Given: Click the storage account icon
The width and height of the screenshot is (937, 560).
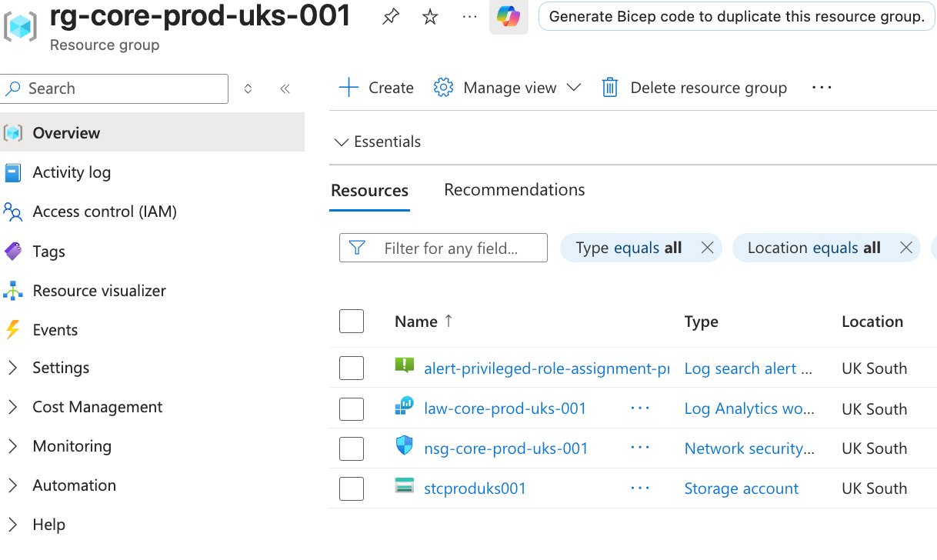Looking at the screenshot, I should pyautogui.click(x=405, y=486).
